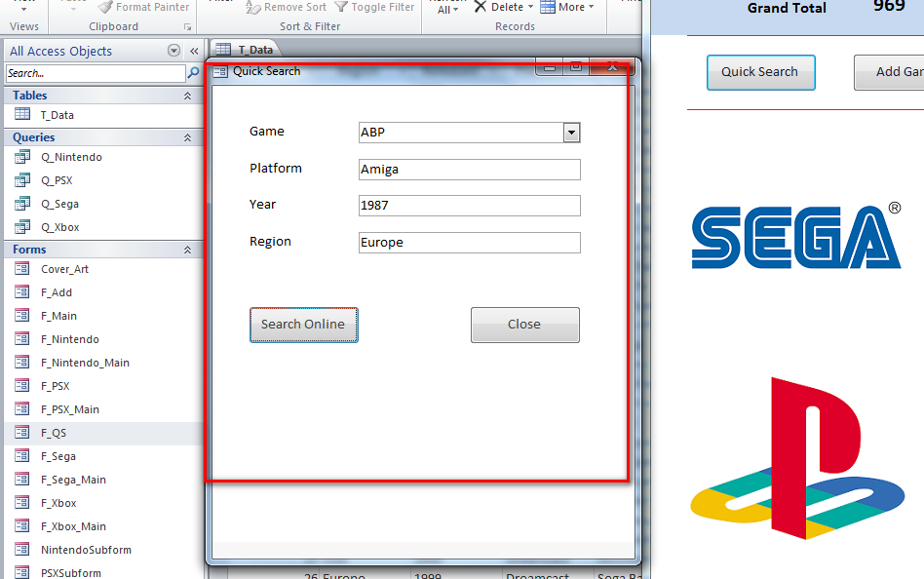
Task: Select the F_Xbox_Main form
Action: (103, 526)
